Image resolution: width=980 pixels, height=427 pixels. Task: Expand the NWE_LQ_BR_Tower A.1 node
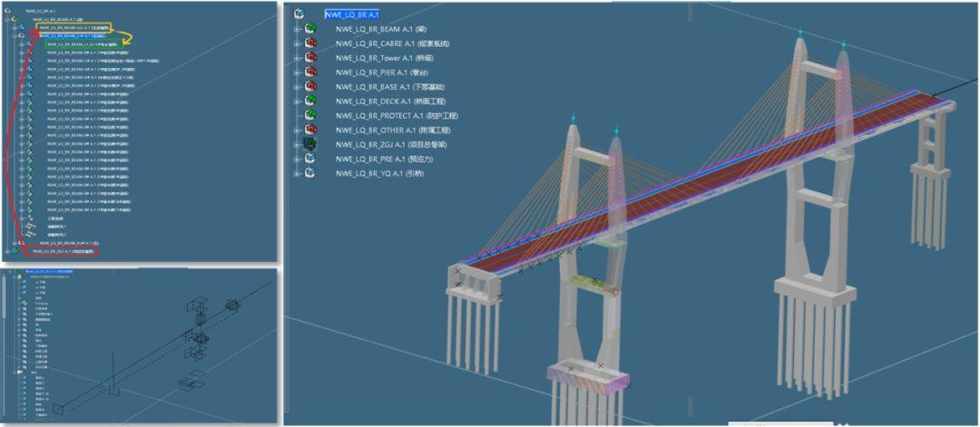coord(296,57)
